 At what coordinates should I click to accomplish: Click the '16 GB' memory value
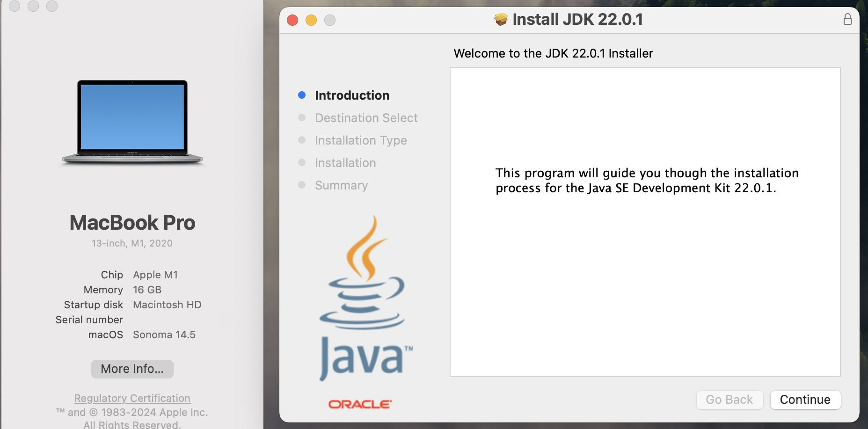[x=147, y=290]
